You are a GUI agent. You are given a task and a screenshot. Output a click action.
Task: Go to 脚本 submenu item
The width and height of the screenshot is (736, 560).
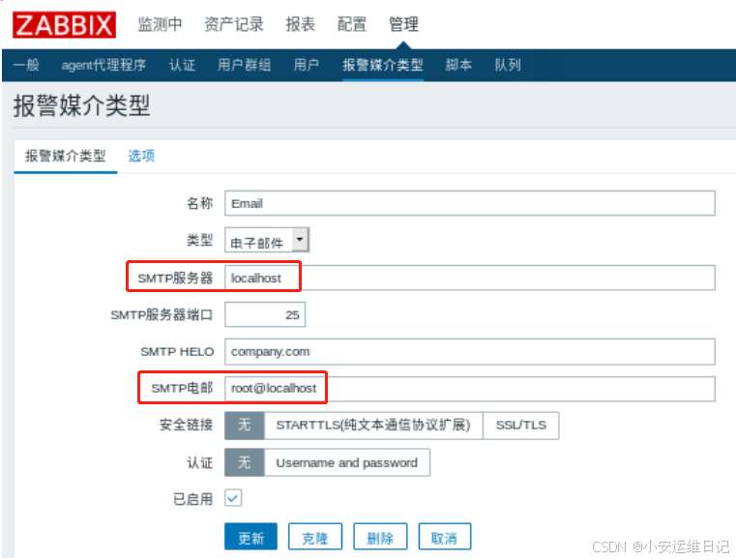click(x=458, y=65)
